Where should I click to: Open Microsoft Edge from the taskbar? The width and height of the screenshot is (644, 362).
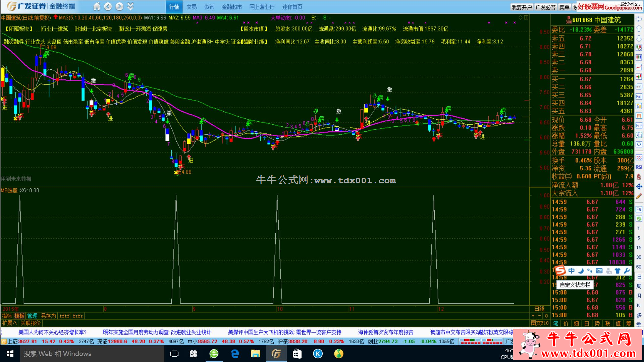pos(235,354)
